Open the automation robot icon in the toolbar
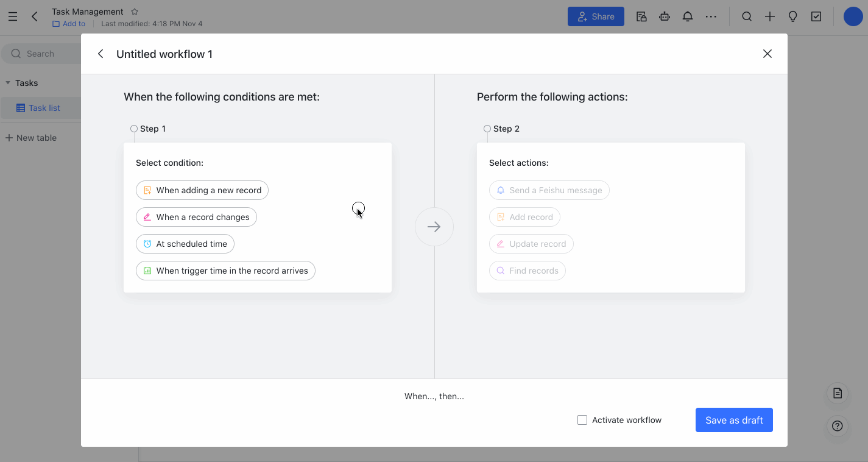 coord(664,16)
